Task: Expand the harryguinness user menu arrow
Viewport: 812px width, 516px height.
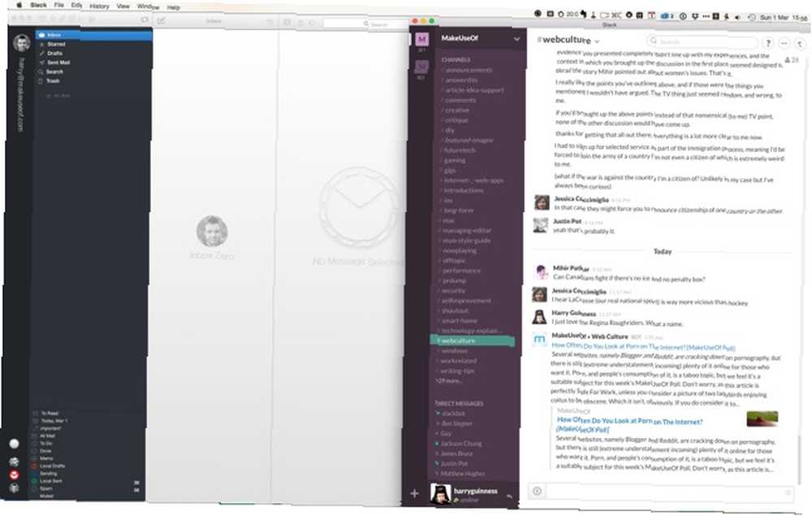Action: click(x=510, y=496)
